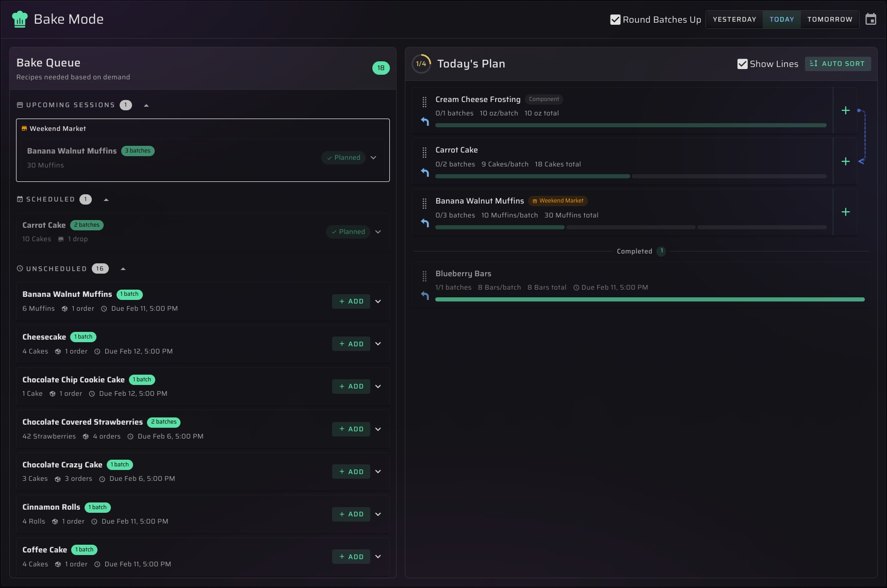The width and height of the screenshot is (887, 588).
Task: Disable the Show Lines checkbox
Action: coord(743,63)
